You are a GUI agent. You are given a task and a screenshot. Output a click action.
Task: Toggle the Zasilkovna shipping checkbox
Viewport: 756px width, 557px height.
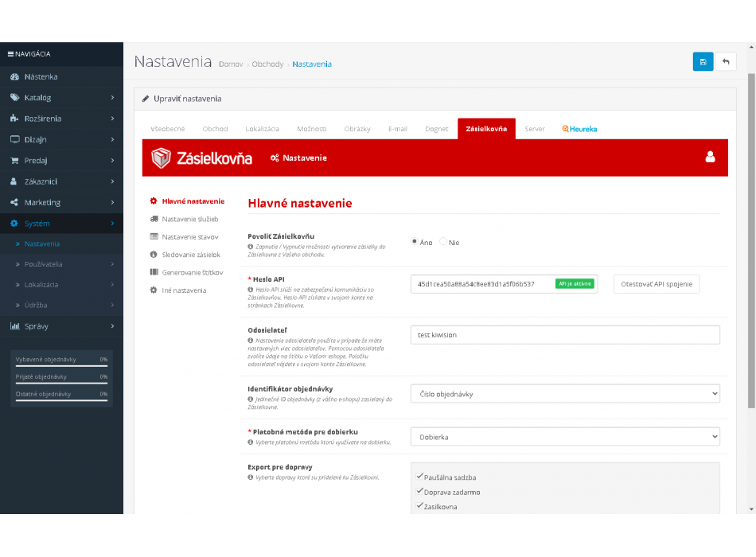[419, 506]
